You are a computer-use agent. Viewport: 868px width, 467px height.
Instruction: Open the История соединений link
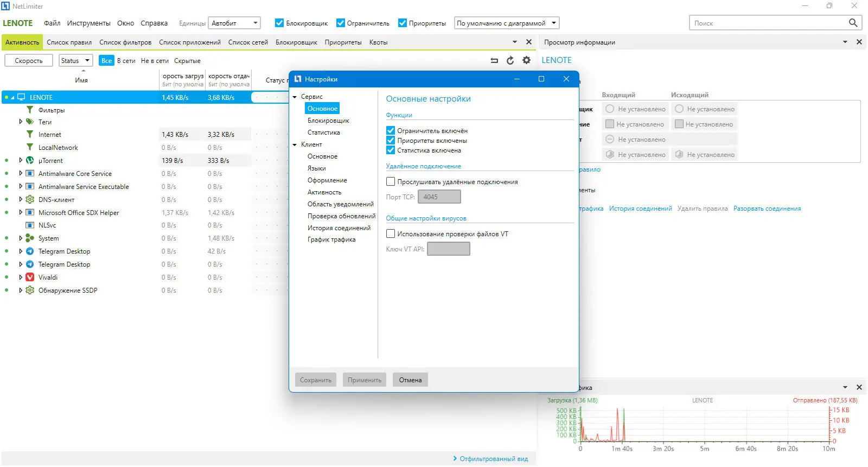[640, 209]
